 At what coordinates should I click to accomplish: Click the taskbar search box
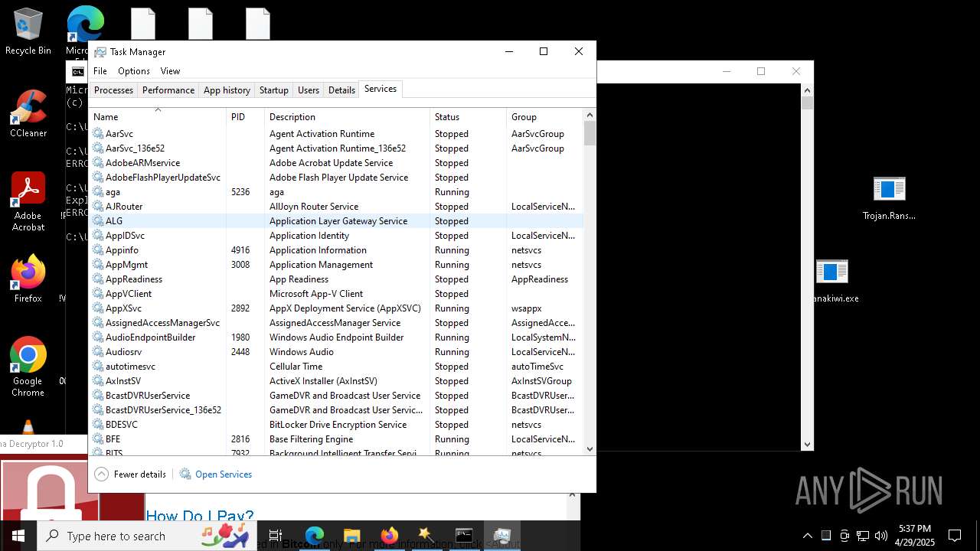149,536
